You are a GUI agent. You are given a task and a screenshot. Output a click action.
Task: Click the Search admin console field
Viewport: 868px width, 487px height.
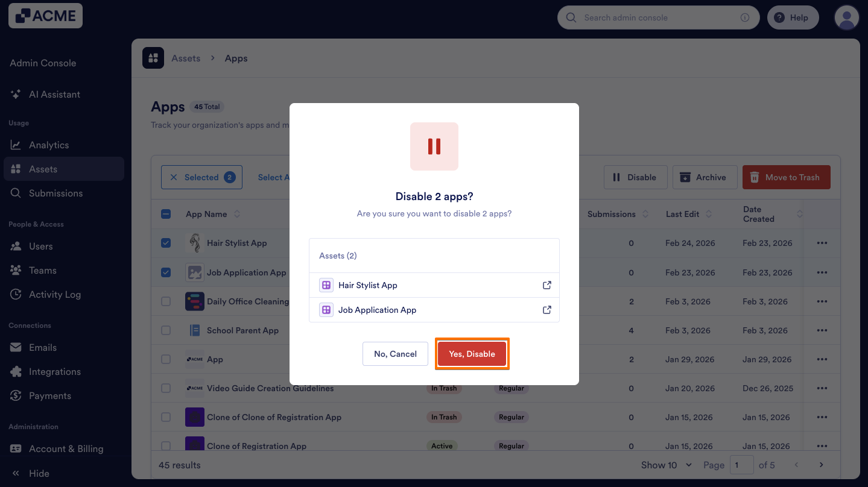[658, 17]
